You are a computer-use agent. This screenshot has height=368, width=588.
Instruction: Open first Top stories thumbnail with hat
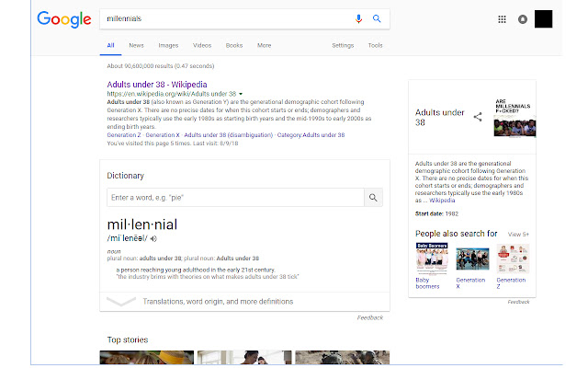(x=147, y=357)
